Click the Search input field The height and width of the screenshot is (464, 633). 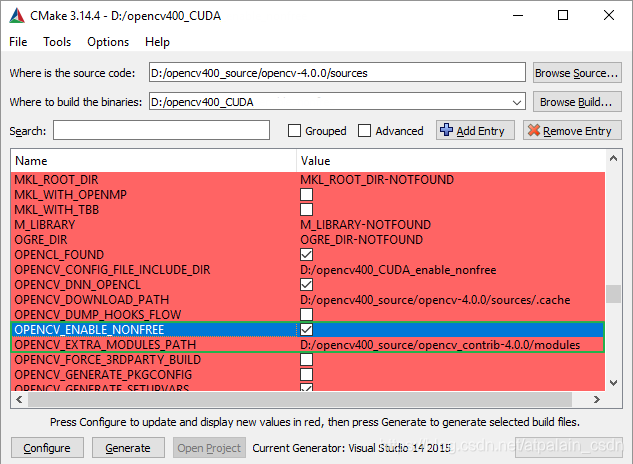[161, 130]
